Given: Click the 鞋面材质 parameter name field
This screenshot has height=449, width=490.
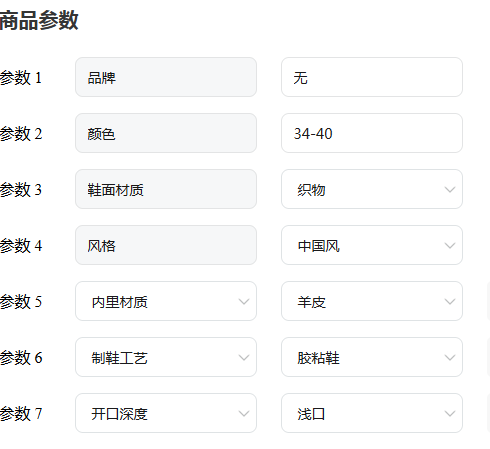Looking at the screenshot, I should pos(166,189).
